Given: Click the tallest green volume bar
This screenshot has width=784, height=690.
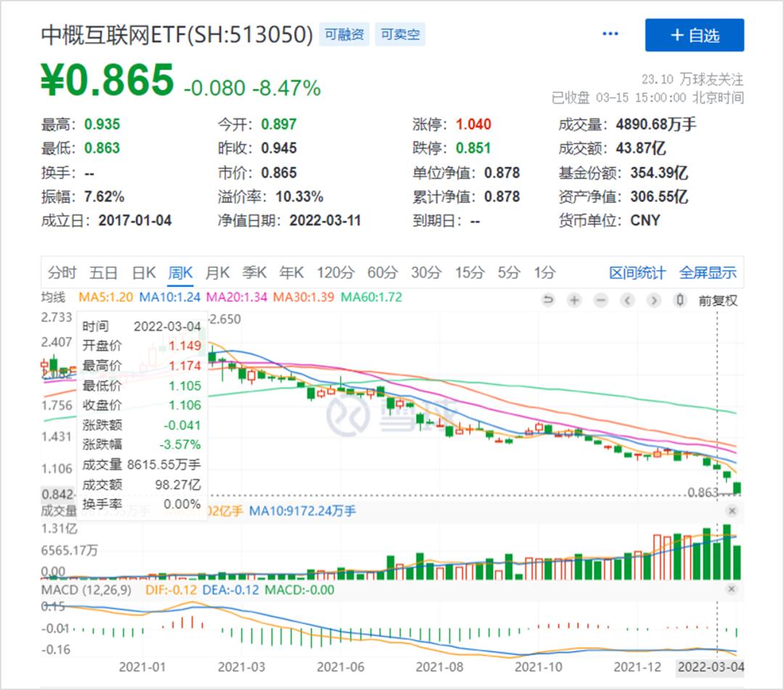Looking at the screenshot, I should coord(727,552).
